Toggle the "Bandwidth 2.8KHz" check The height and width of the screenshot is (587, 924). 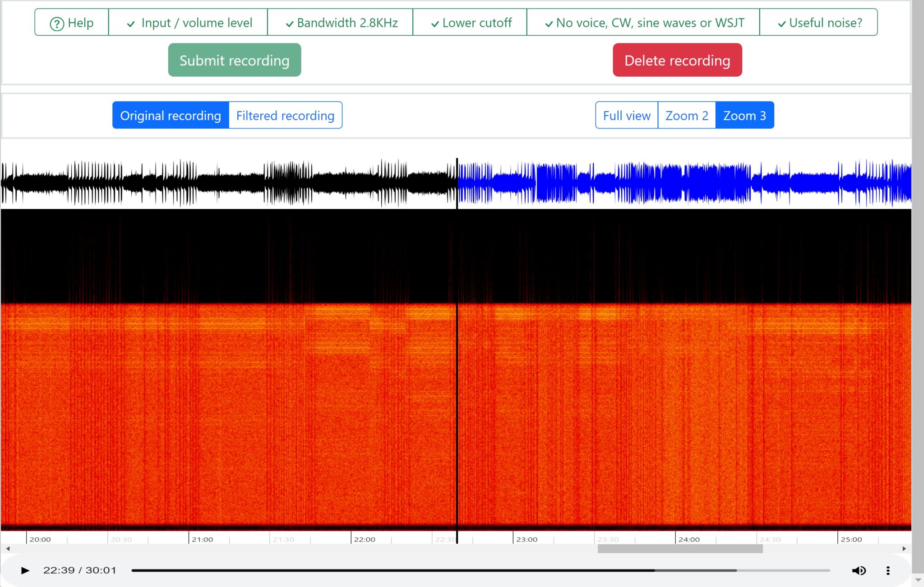[290, 23]
